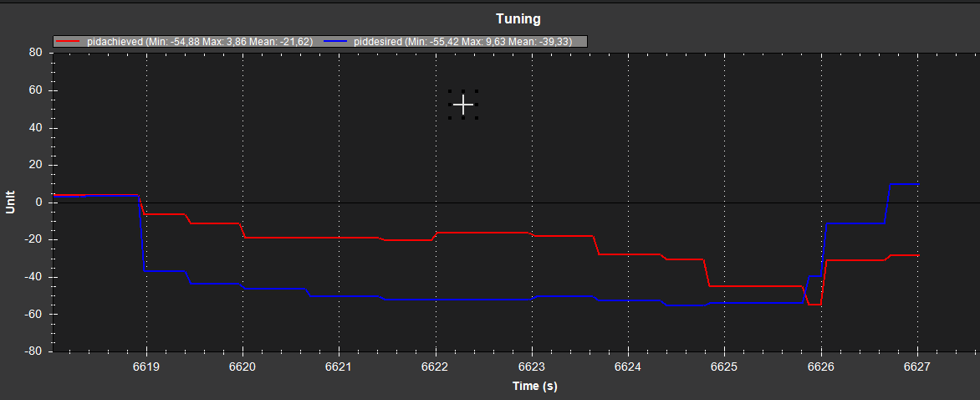Click the -20 y-axis tick label

pos(33,240)
